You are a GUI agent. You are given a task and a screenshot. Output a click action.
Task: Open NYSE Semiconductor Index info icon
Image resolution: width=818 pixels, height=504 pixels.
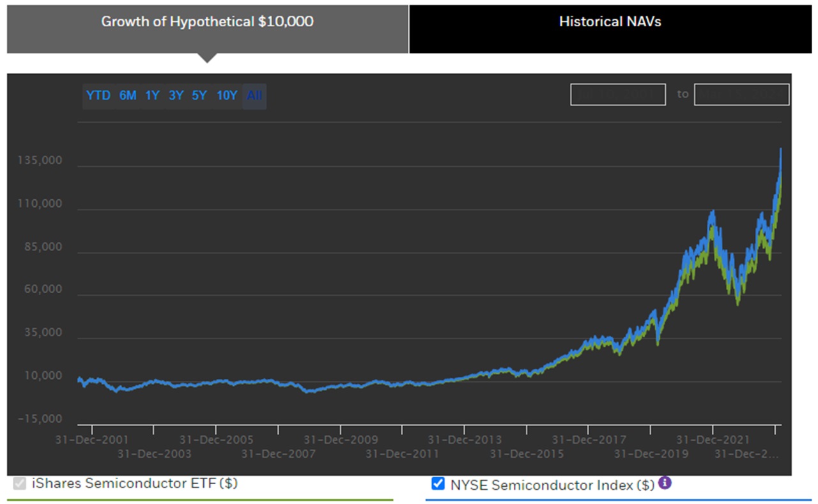click(x=665, y=483)
